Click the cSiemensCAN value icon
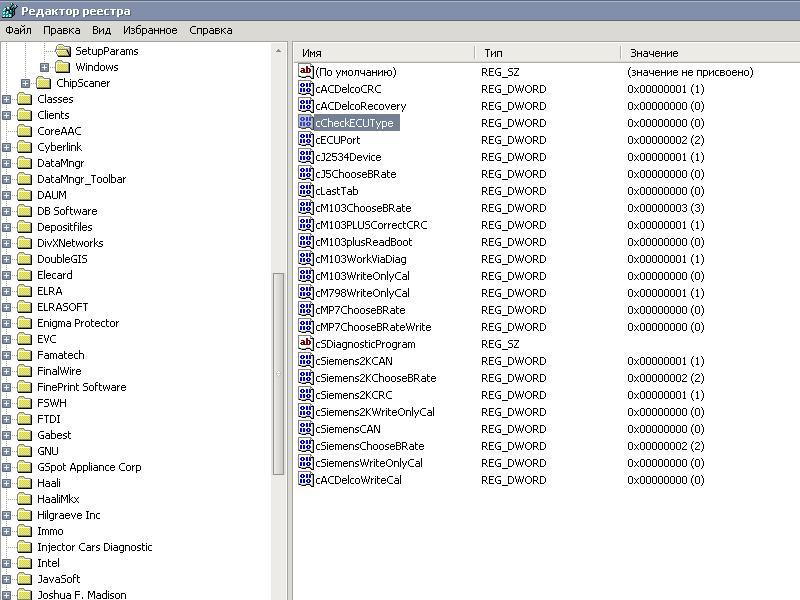This screenshot has width=800, height=600. (306, 429)
